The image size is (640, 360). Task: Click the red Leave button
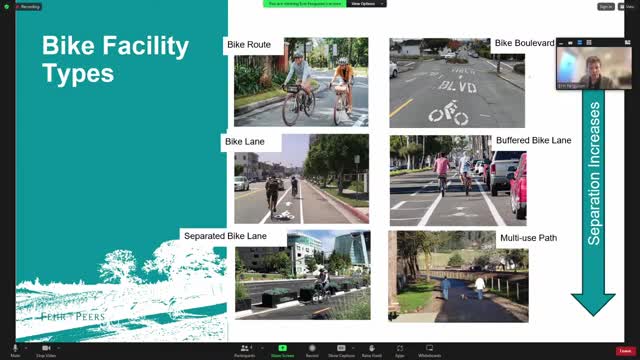pos(626,351)
